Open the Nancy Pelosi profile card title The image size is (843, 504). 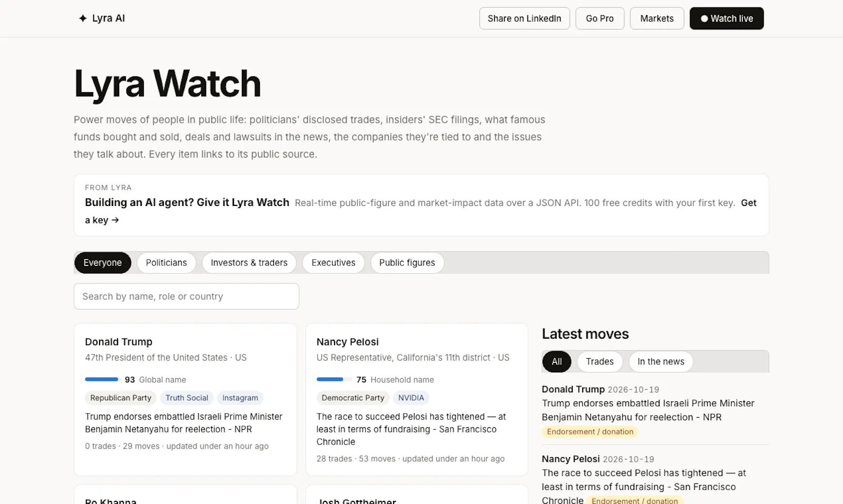pyautogui.click(x=348, y=342)
